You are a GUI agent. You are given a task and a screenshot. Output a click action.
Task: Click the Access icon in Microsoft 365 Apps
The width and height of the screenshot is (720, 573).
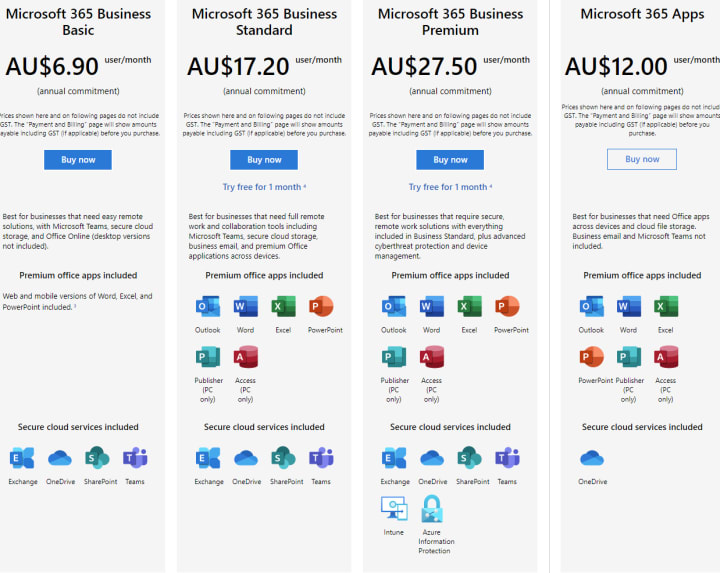[666, 357]
